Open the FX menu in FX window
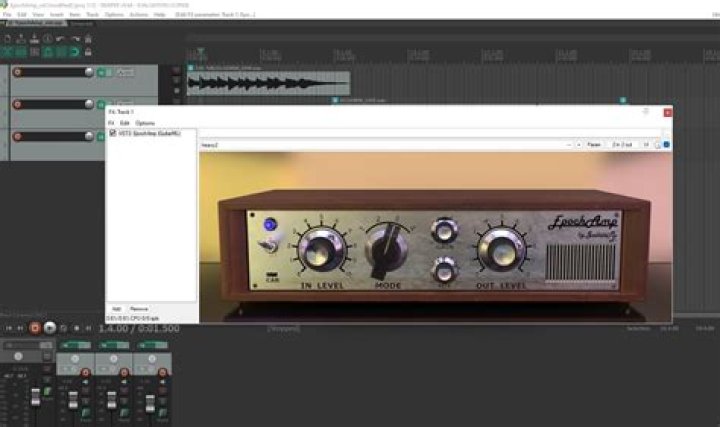Image resolution: width=720 pixels, height=427 pixels. tap(111, 123)
